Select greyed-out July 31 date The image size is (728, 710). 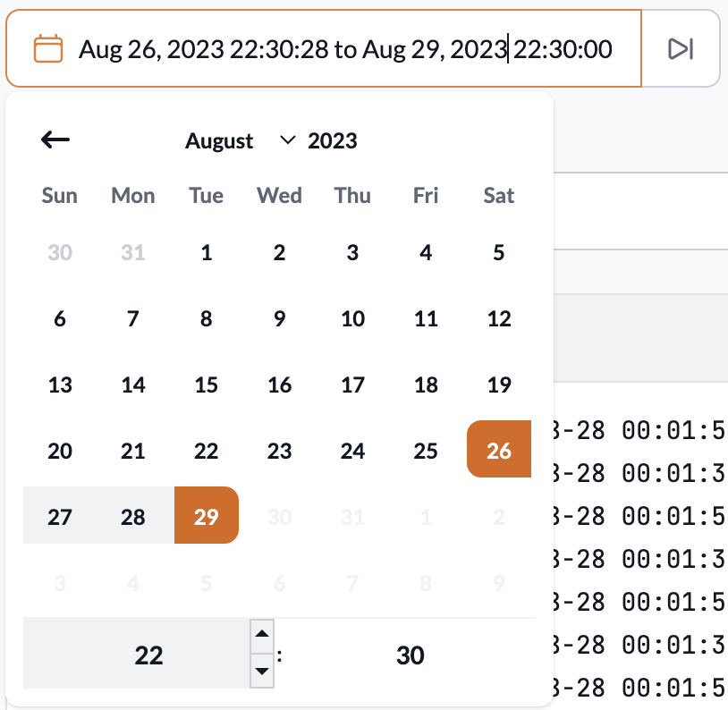coord(133,252)
